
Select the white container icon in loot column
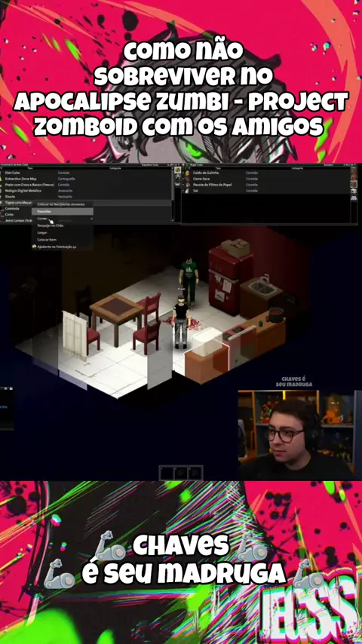(354, 191)
